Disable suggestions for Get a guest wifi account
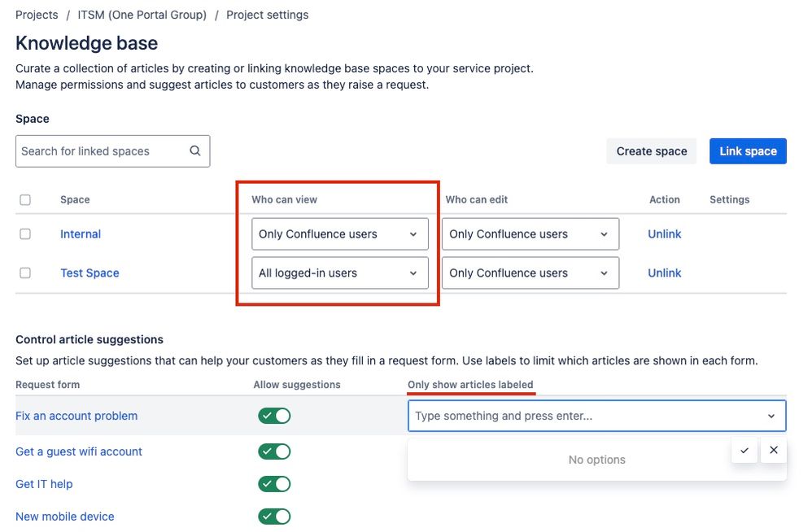Image resolution: width=812 pixels, height=532 pixels. pyautogui.click(x=274, y=451)
